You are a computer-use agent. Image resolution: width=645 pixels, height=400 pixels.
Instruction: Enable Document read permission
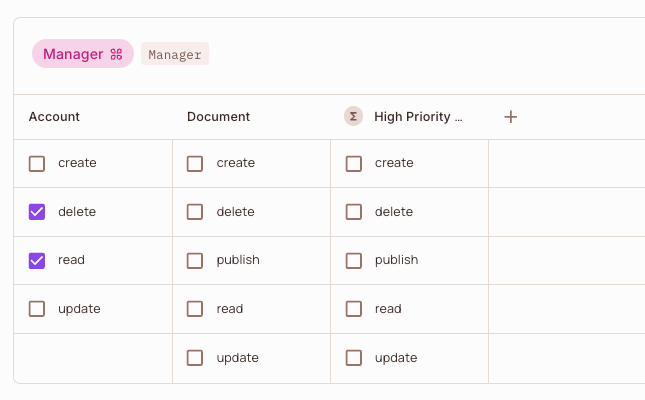coord(195,309)
